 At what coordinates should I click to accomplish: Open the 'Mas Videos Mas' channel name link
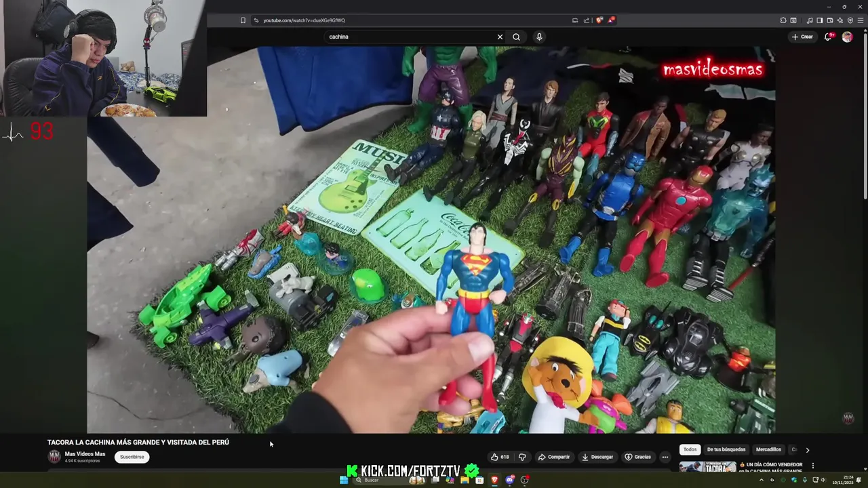[x=85, y=454]
